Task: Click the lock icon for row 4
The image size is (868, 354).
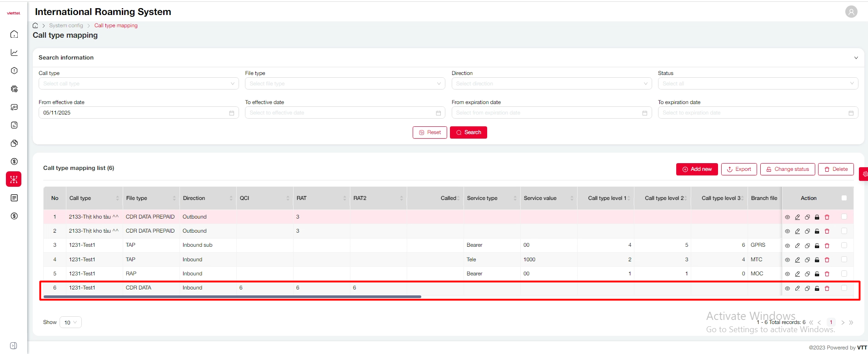Action: 817,260
